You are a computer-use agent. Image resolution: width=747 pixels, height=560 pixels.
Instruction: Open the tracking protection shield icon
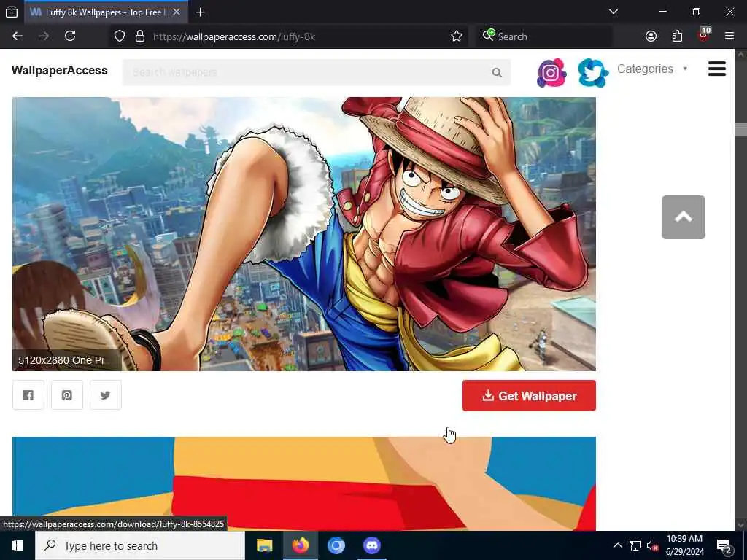click(x=120, y=36)
